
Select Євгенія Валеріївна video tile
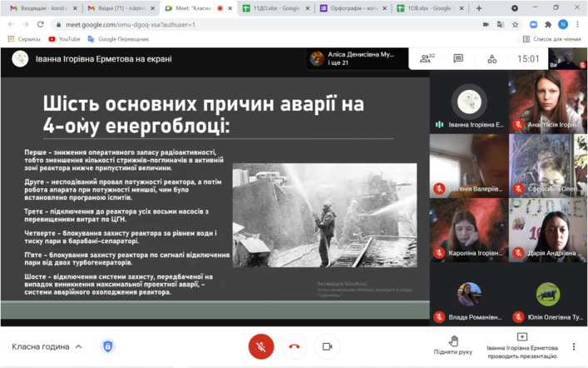(469, 166)
